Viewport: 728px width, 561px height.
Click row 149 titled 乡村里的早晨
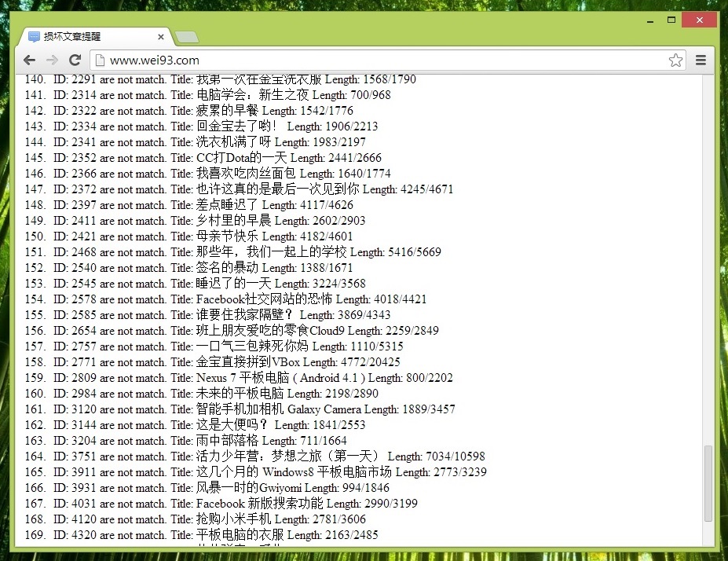(x=195, y=221)
